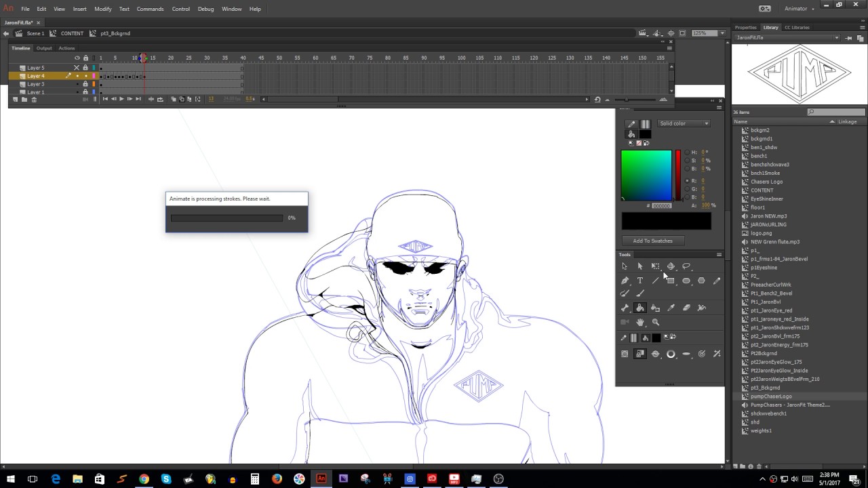Click Add To Swatches button
This screenshot has width=868, height=488.
tap(653, 241)
